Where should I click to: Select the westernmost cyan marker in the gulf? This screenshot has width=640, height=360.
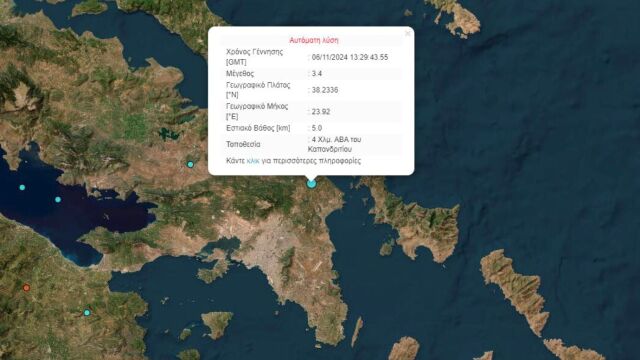[22, 187]
